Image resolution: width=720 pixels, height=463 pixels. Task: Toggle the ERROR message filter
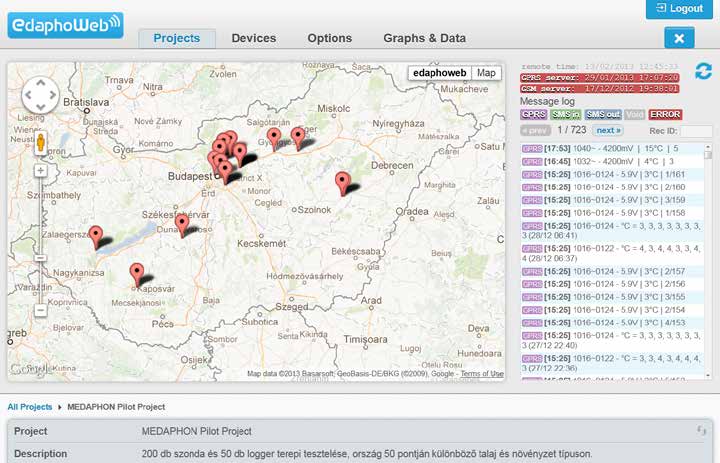point(665,114)
